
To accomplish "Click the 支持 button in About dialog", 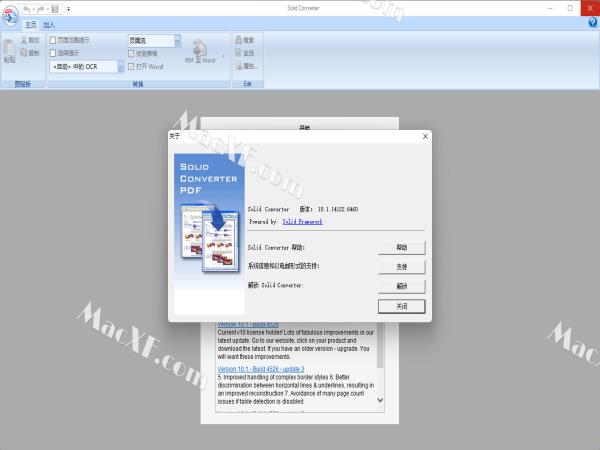I will pyautogui.click(x=401, y=267).
